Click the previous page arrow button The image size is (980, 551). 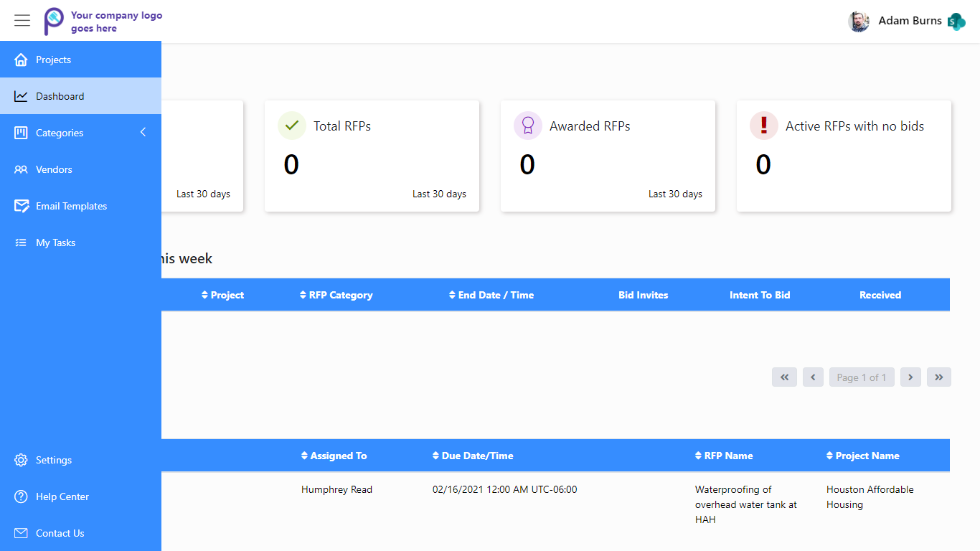point(813,377)
